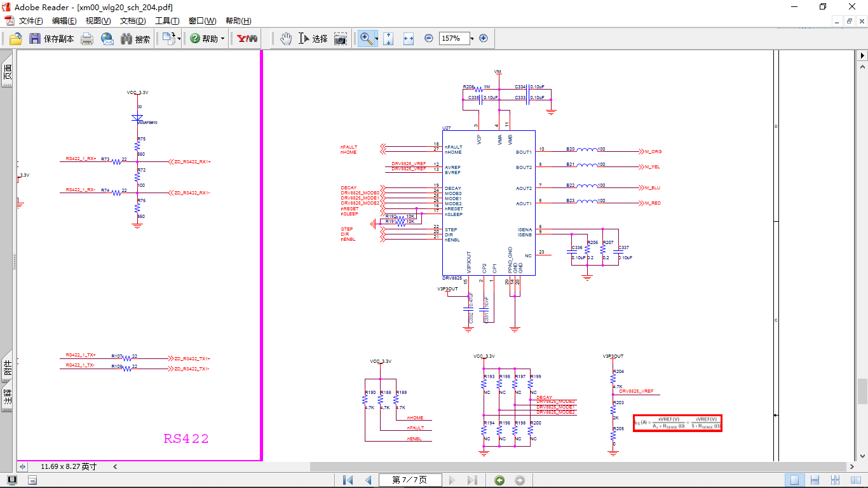Image resolution: width=868 pixels, height=488 pixels.
Task: Click the 帮助 toolbar button
Action: pos(203,39)
